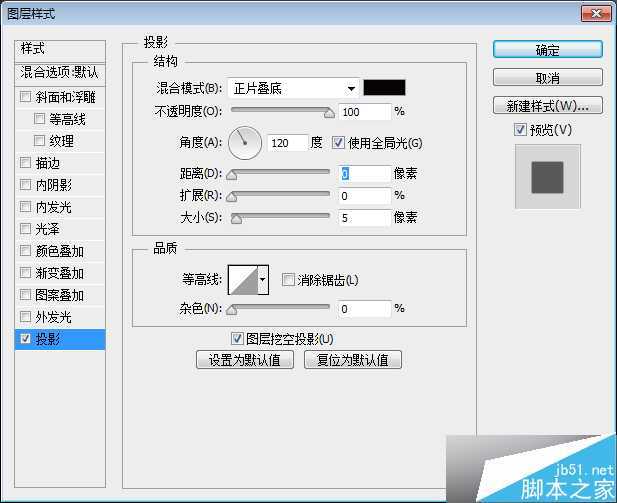Click the 大小 size slider handle
This screenshot has height=503, width=617.
point(236,218)
